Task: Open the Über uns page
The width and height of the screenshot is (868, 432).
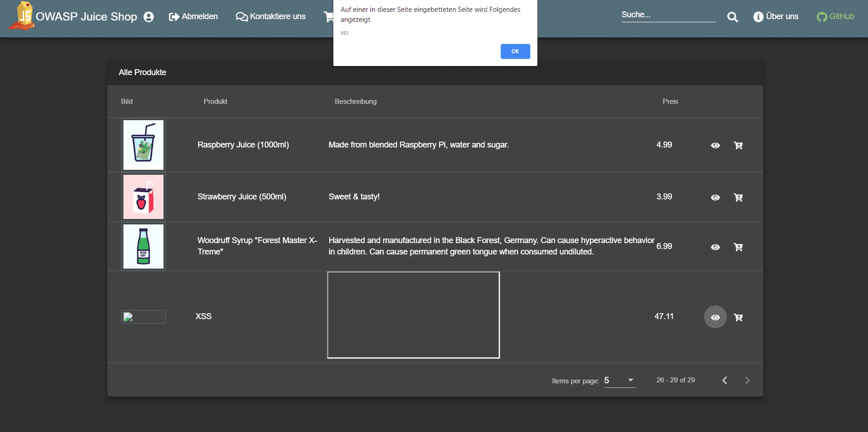Action: [x=776, y=16]
